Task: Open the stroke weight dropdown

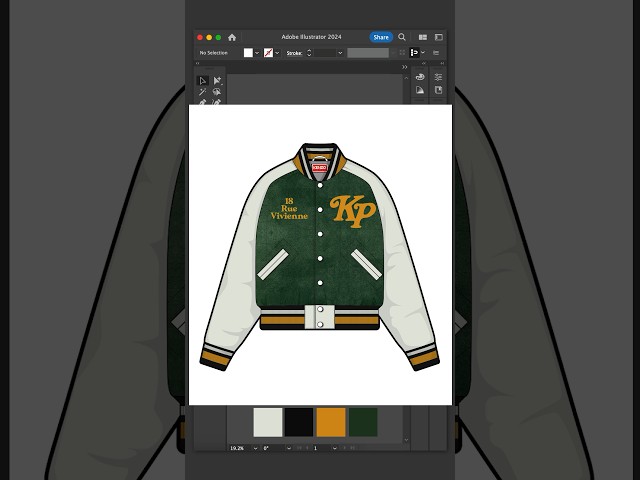Action: point(340,53)
